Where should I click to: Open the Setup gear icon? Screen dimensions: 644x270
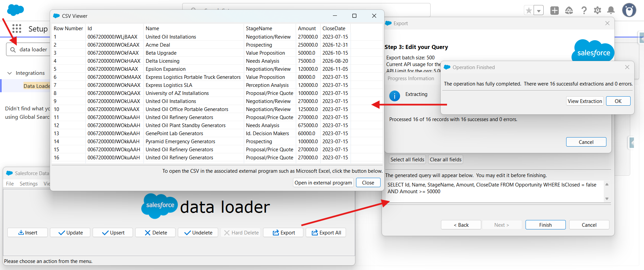(x=597, y=10)
